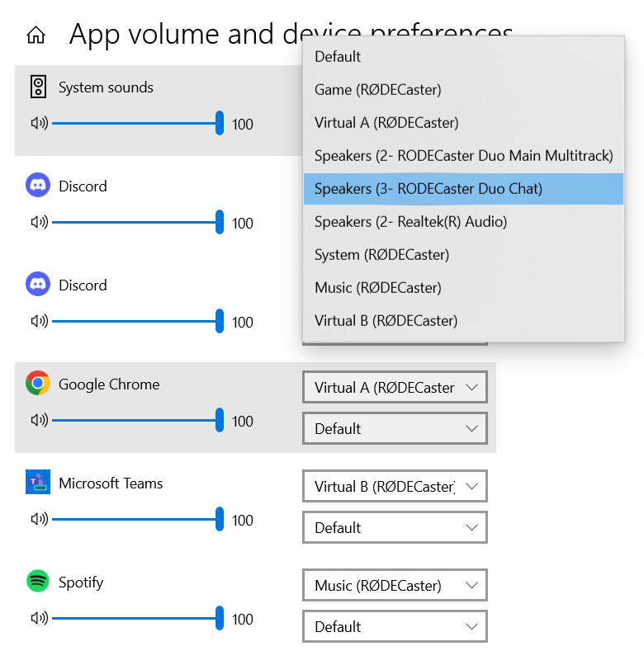Adjust Spotify volume slider
Viewport: 644px width, 665px height.
coord(138,618)
